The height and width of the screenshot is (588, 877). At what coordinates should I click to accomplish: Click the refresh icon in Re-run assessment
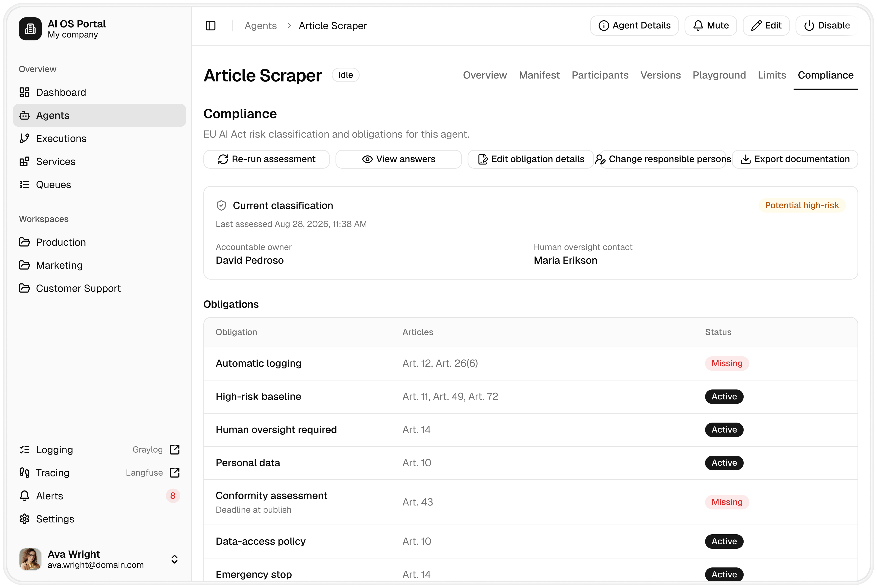pyautogui.click(x=223, y=159)
